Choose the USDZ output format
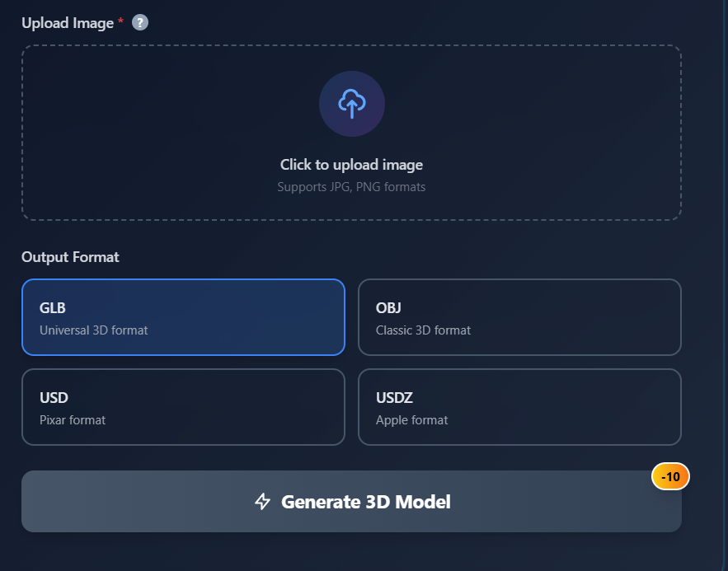Viewport: 728px width, 571px height. tap(519, 407)
